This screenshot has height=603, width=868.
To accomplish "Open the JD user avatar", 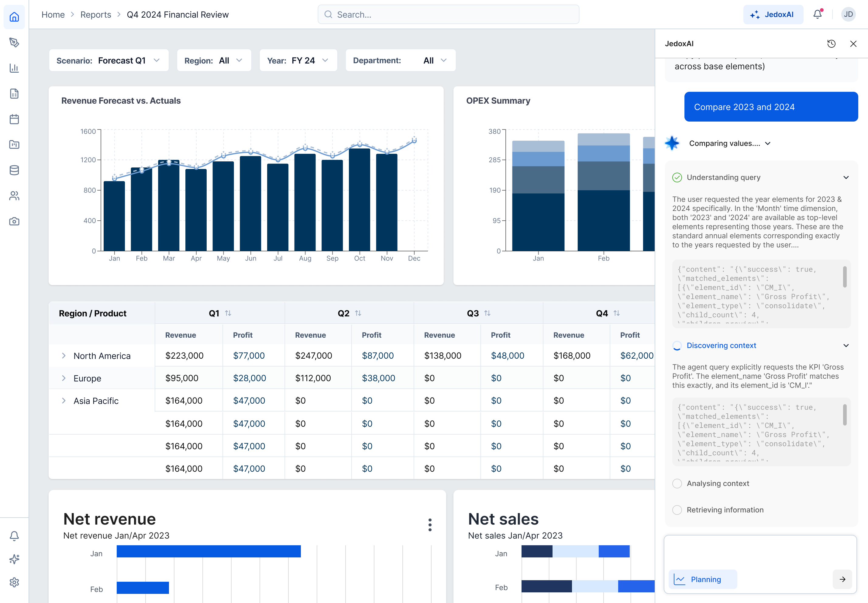I will pyautogui.click(x=848, y=14).
